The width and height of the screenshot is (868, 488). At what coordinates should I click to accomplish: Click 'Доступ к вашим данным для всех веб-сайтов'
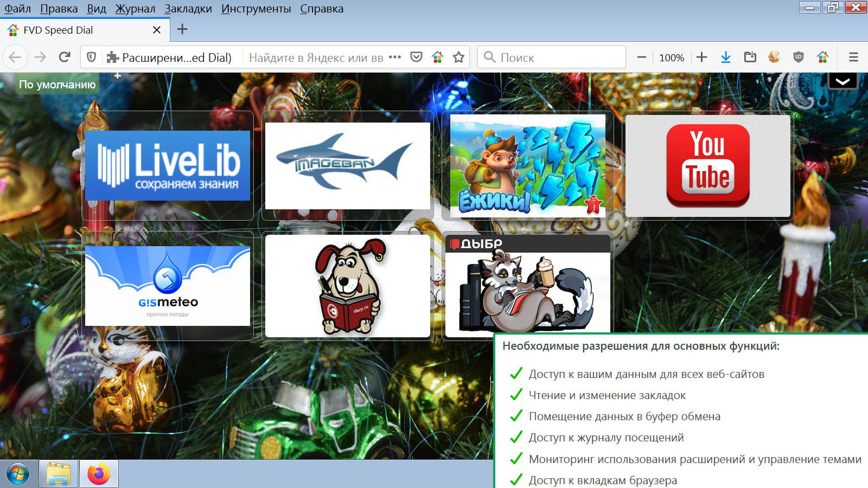click(x=647, y=374)
